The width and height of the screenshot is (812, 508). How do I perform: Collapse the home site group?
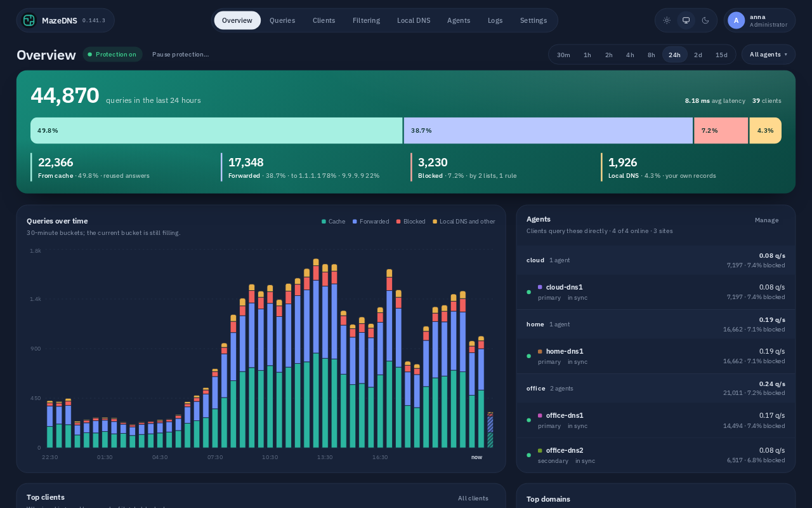[x=656, y=324]
